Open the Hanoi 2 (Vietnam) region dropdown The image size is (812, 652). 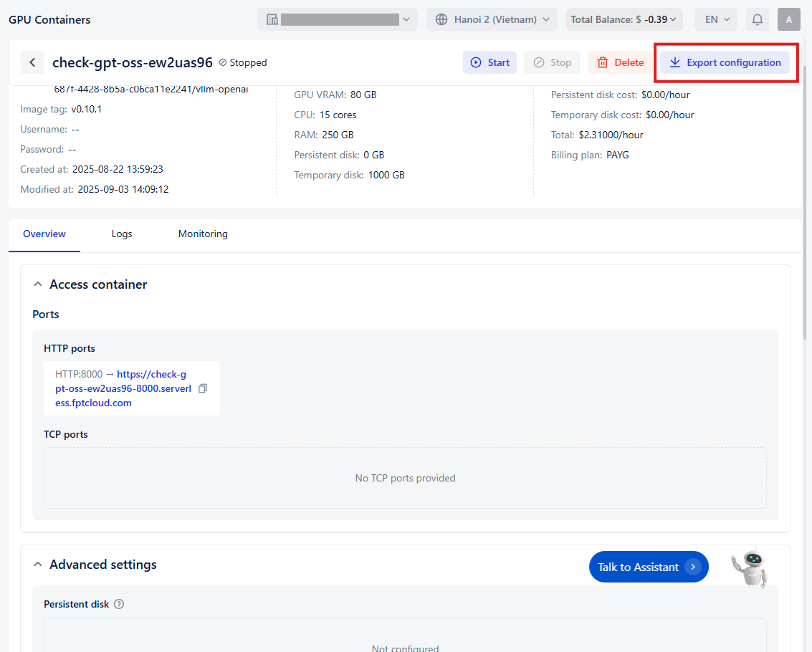tap(492, 19)
